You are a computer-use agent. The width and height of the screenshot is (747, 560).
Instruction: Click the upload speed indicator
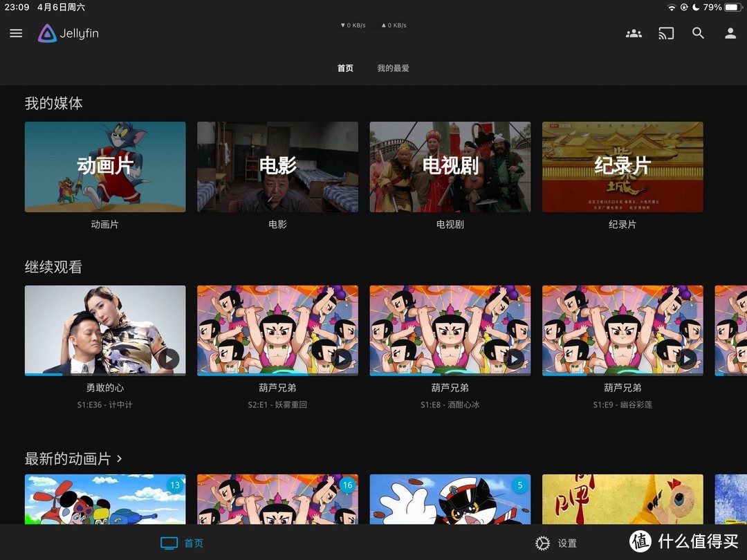click(x=394, y=26)
